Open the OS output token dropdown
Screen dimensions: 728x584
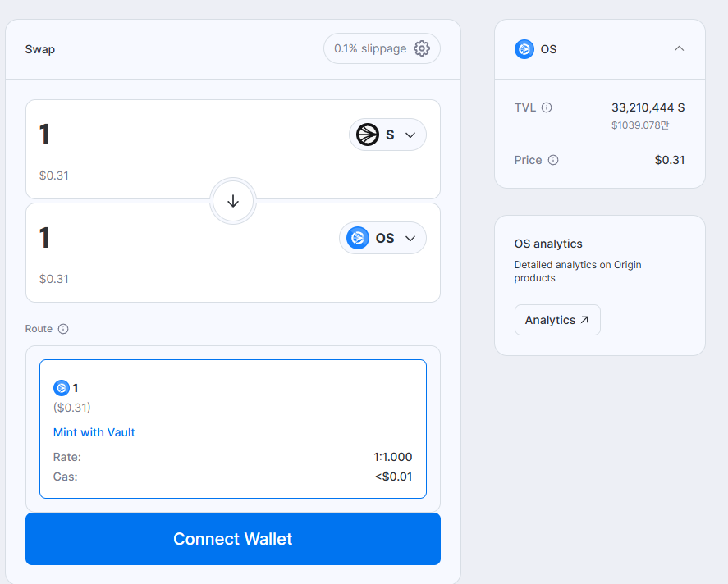[x=382, y=238]
